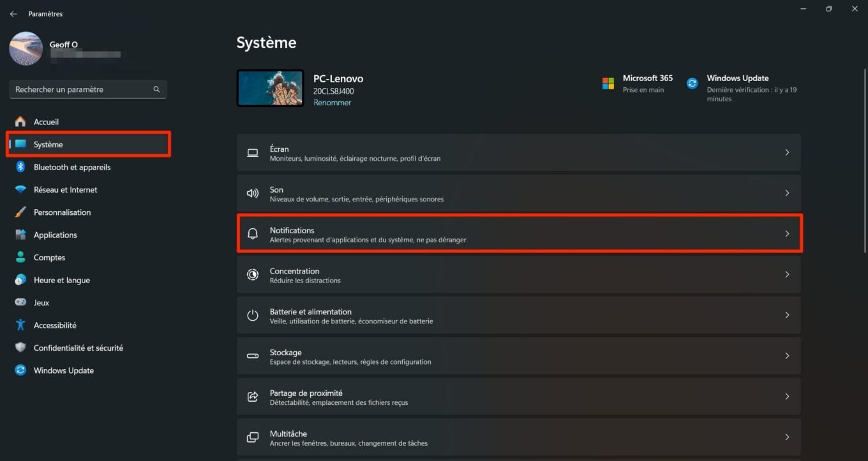Click the Concentration focus icon
The height and width of the screenshot is (461, 868).
click(x=253, y=275)
